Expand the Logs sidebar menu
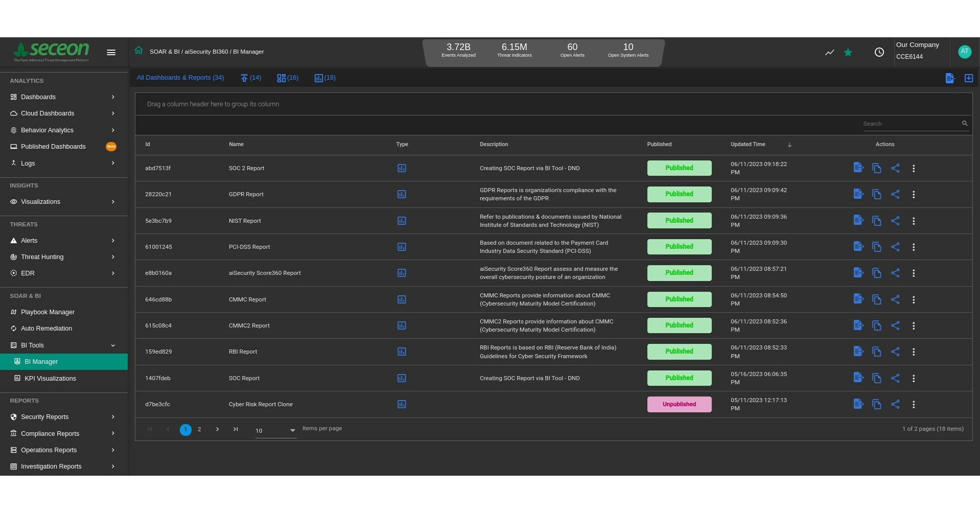This screenshot has height=513, width=980. 64,163
